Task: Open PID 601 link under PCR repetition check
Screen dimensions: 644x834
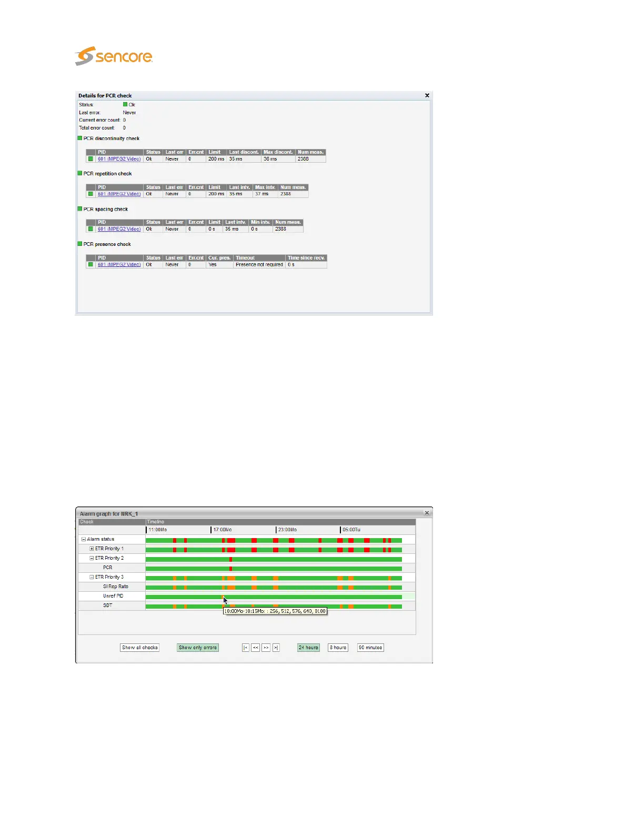Action: [x=119, y=194]
